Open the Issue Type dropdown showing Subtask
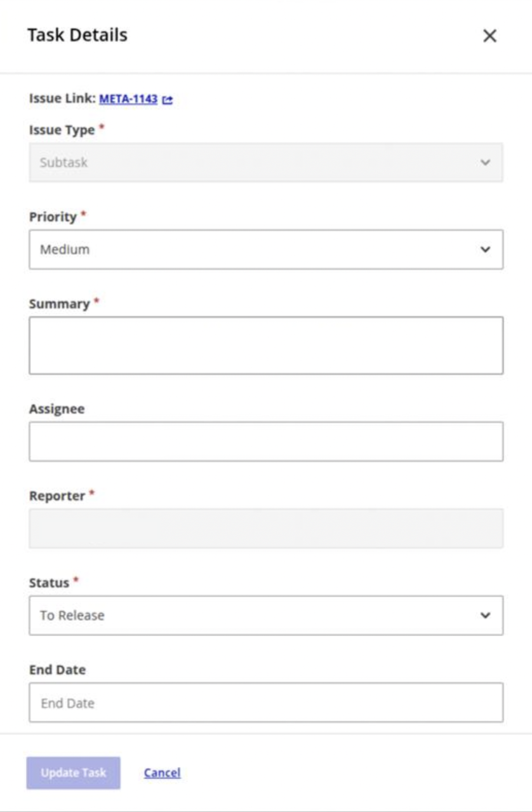Viewport: 532px width, 812px height. [x=254, y=163]
